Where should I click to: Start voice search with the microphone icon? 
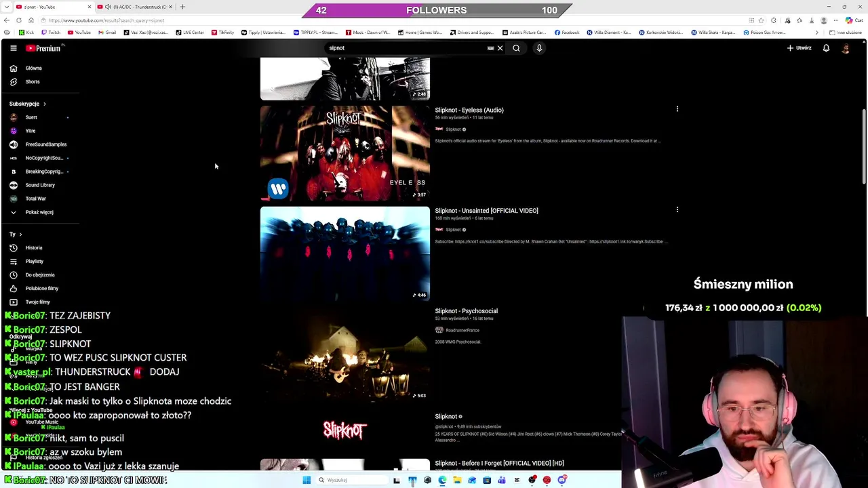(x=539, y=48)
